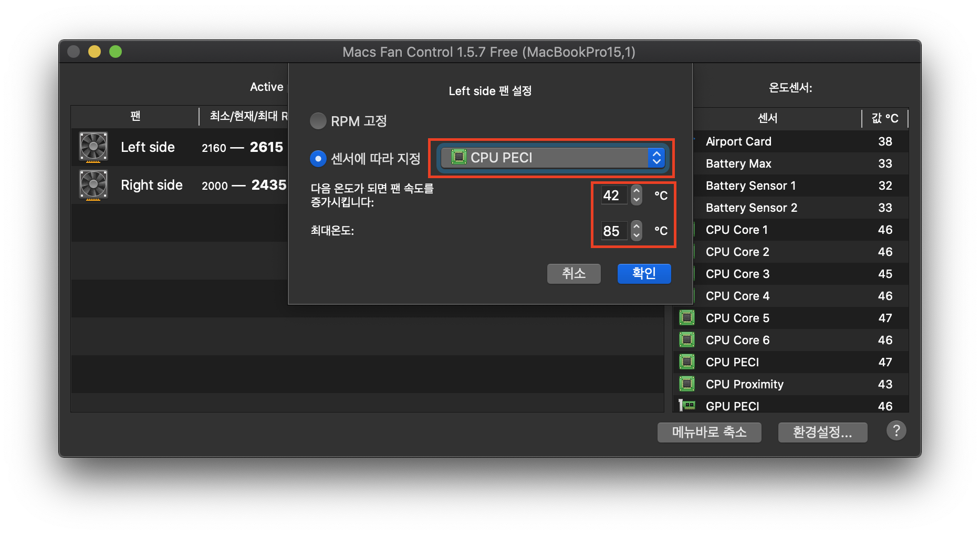Select the RPM 고정 radio button

(318, 121)
